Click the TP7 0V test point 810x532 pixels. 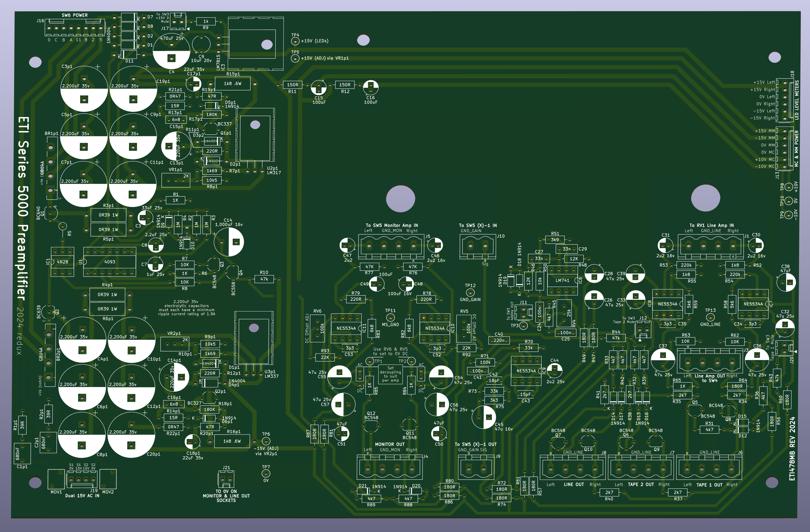[x=266, y=473]
